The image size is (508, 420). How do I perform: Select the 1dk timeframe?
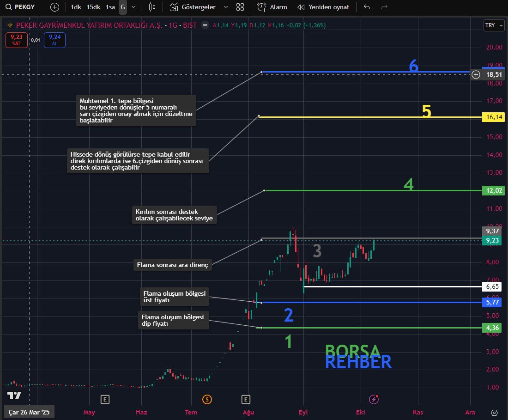(x=76, y=7)
